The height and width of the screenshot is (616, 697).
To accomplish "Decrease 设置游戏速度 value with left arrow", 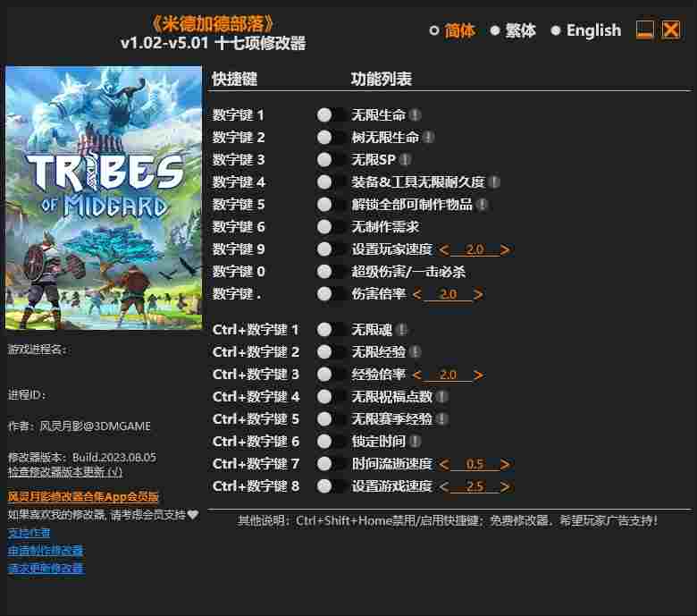I will 443,486.
